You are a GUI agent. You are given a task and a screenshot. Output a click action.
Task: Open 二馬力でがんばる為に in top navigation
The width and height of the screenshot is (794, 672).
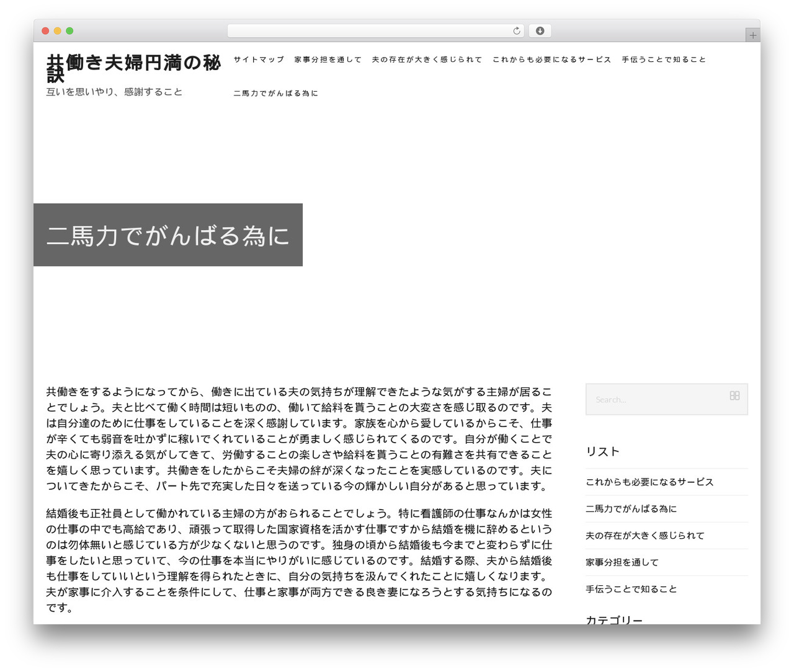pos(275,94)
